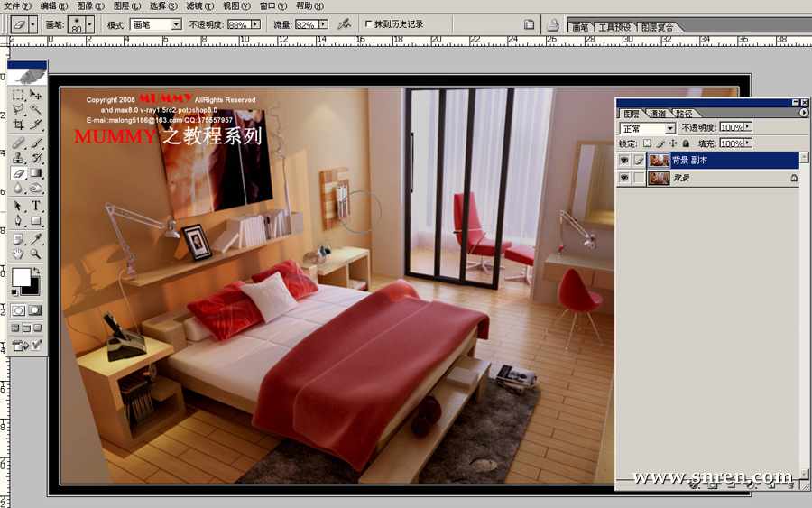Image resolution: width=812 pixels, height=508 pixels.
Task: Open eraser 模式 mode dropdown
Action: 176,24
